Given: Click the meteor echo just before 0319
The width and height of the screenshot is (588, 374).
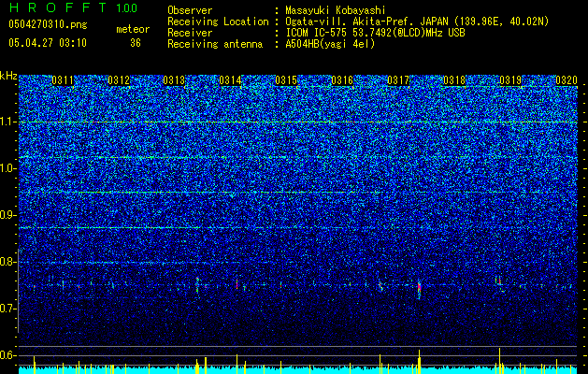Looking at the screenshot, I should click(x=499, y=282).
